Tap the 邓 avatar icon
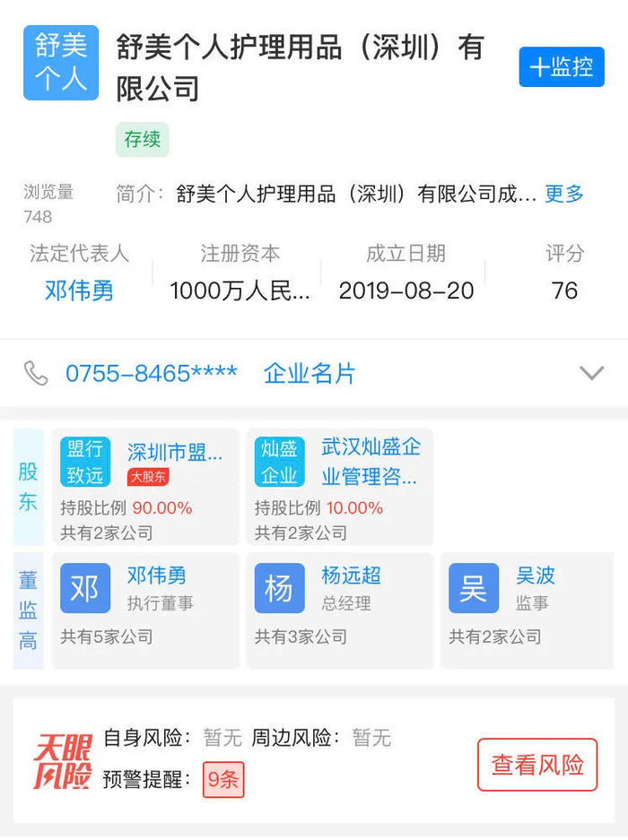This screenshot has height=840, width=628. click(85, 588)
